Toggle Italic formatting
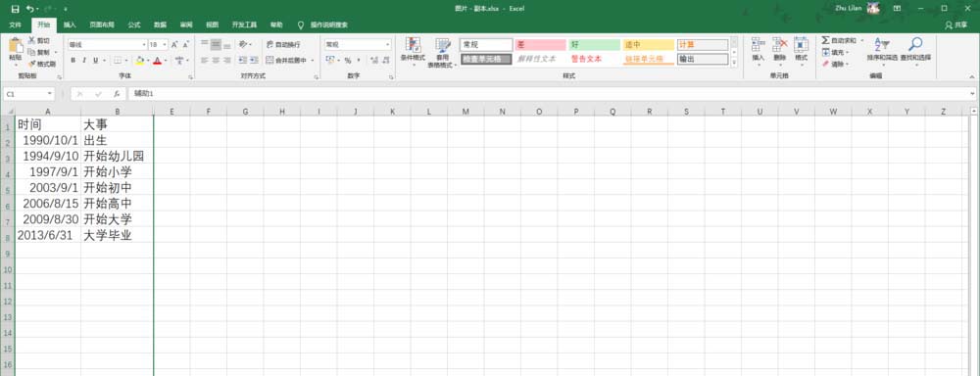The image size is (980, 376). [84, 61]
